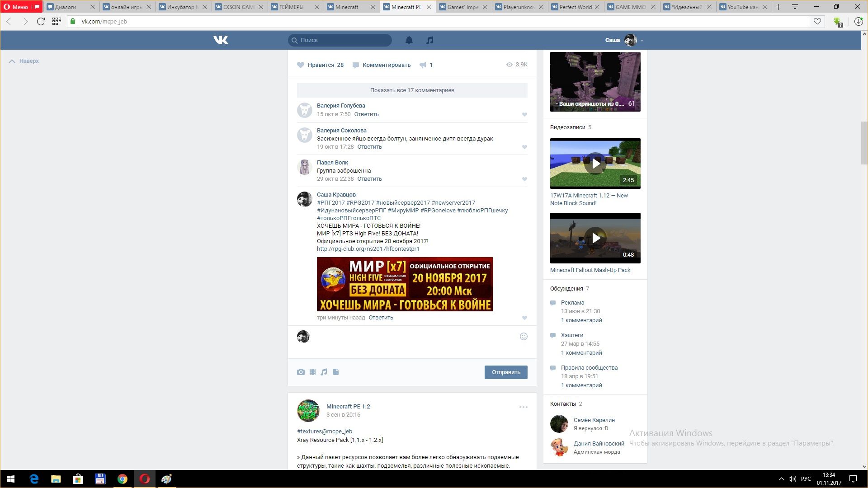
Task: Go to VK logo homepage
Action: (221, 40)
